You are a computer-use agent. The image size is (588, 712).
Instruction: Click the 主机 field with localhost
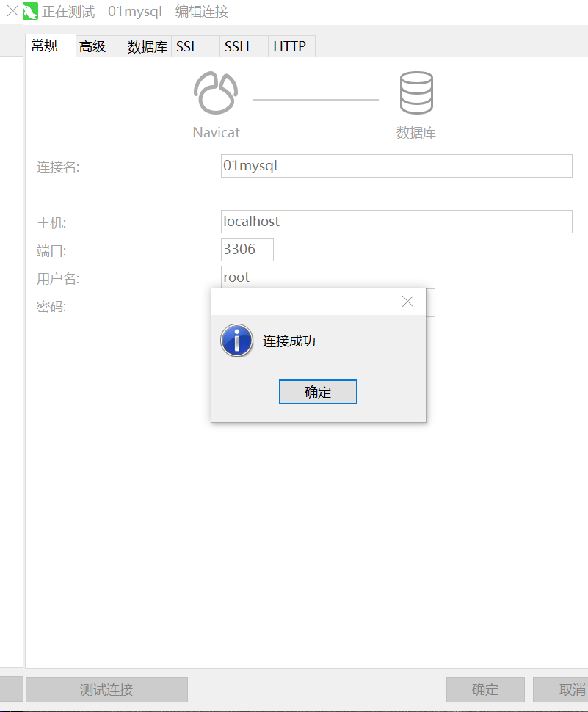(396, 222)
